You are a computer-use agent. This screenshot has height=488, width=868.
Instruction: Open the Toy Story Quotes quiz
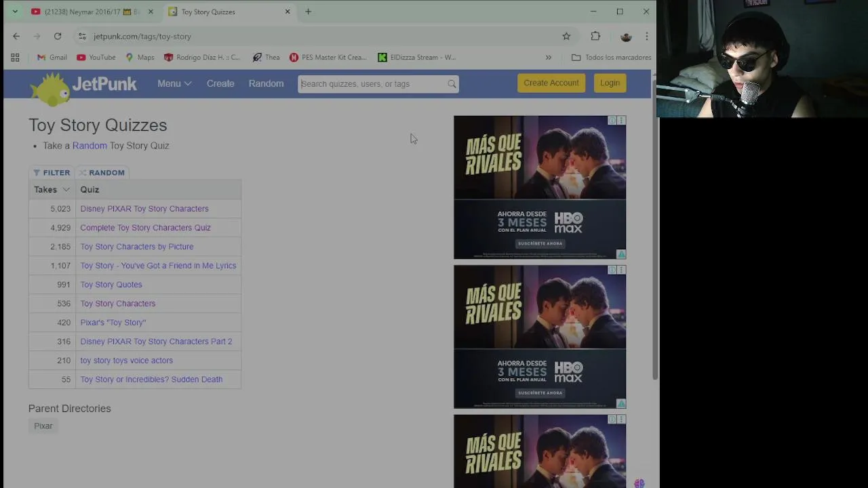[111, 285]
